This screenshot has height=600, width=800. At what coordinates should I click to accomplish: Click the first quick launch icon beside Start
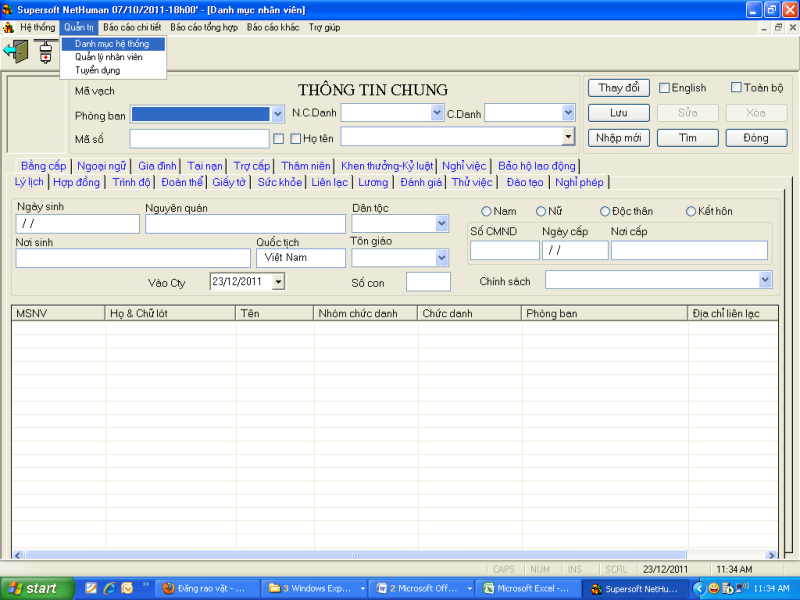click(91, 588)
